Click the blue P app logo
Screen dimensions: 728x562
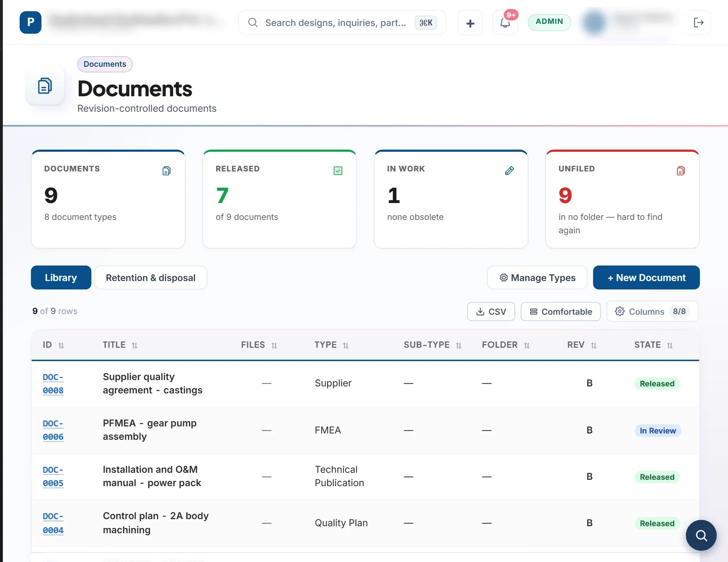[31, 23]
